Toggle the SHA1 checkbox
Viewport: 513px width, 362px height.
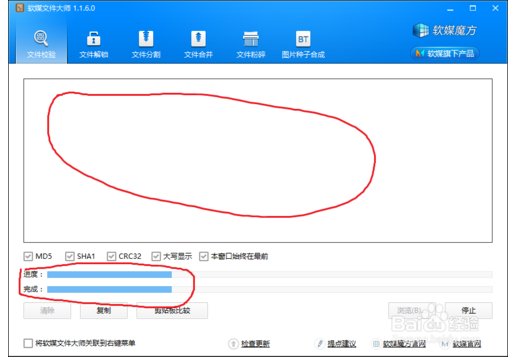[69, 256]
